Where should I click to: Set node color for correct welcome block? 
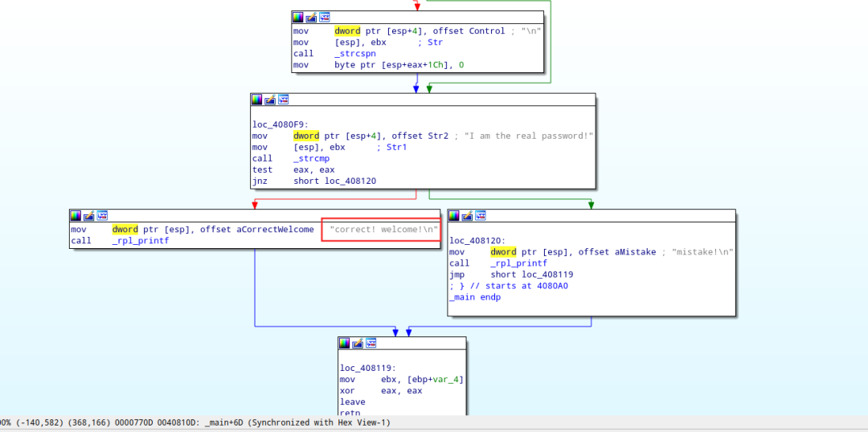point(76,216)
